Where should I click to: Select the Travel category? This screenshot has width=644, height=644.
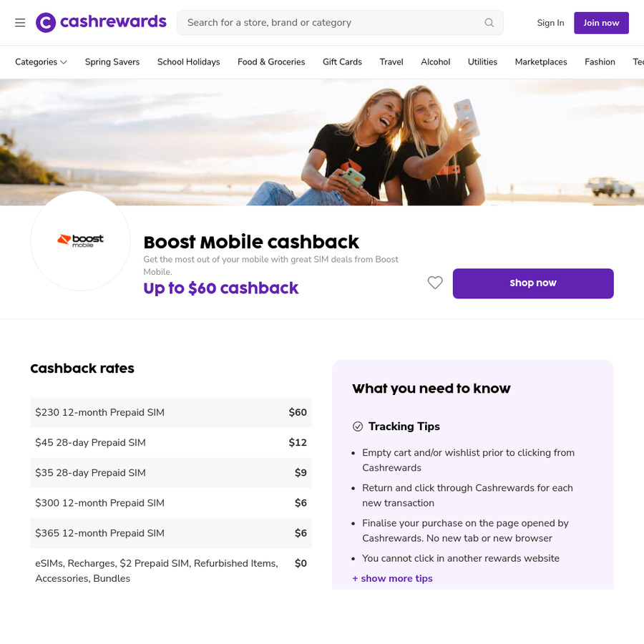pos(391,62)
